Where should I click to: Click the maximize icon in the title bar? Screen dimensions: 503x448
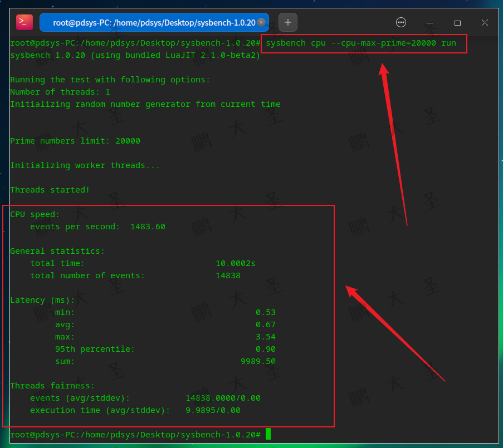(x=457, y=22)
